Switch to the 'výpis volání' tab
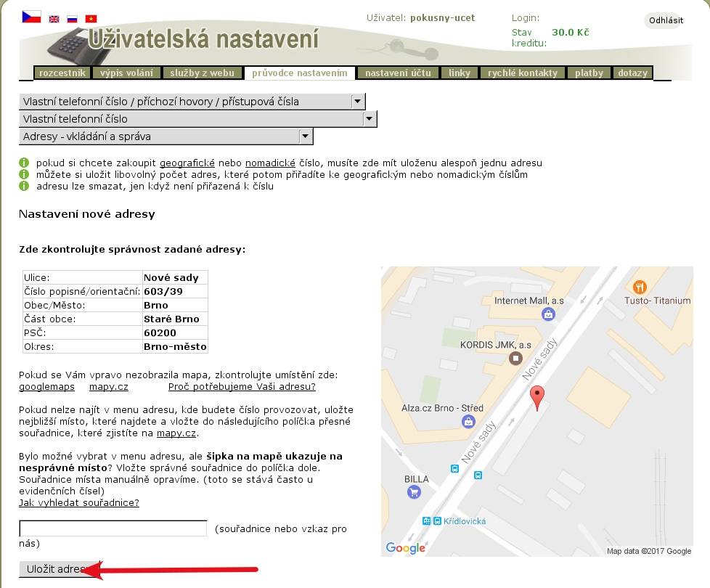Viewport: 710px width, 588px height. [127, 73]
